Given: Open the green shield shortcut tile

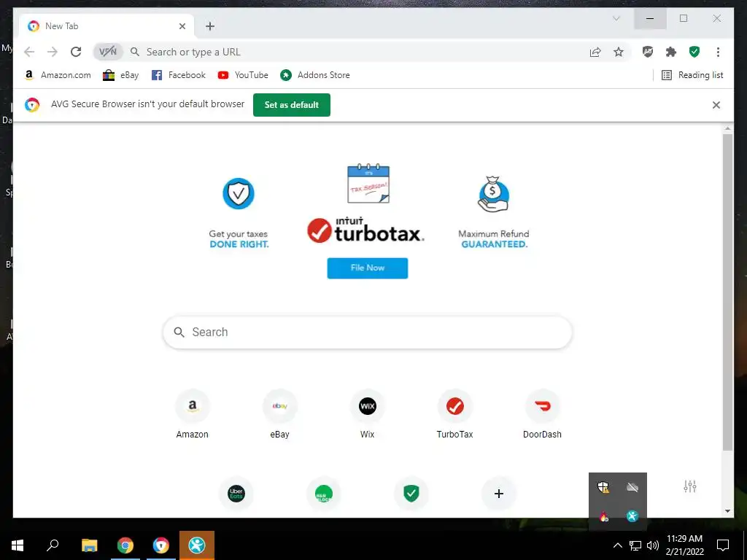Looking at the screenshot, I should pos(411,494).
